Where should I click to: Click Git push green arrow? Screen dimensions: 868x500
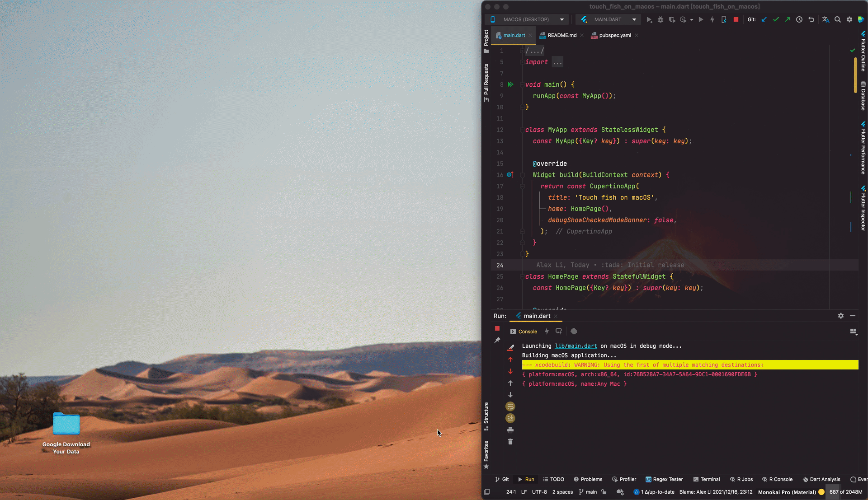point(788,19)
